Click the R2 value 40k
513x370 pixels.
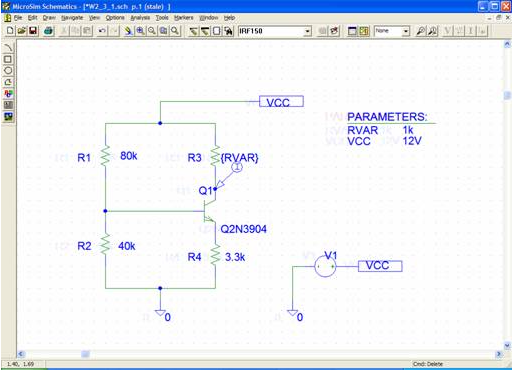pos(127,246)
